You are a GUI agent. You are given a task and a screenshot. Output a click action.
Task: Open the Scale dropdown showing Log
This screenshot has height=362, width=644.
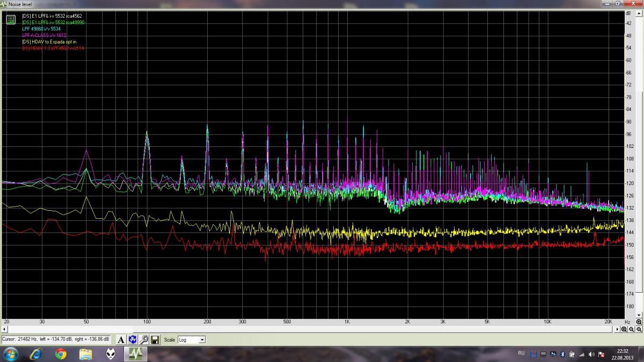tap(192, 339)
